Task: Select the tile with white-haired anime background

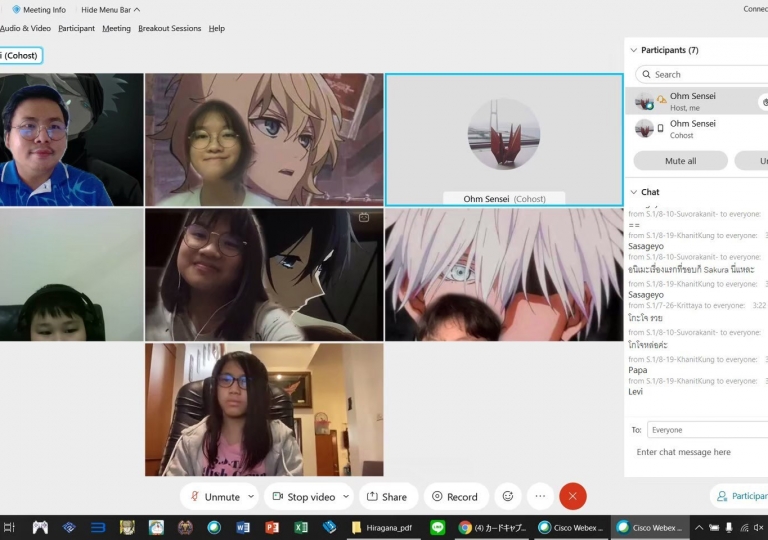Action: (x=504, y=274)
